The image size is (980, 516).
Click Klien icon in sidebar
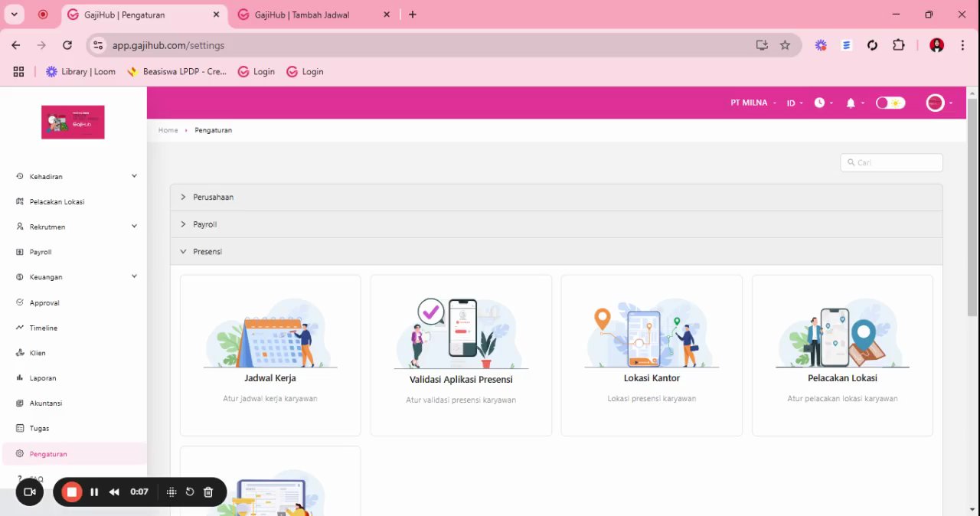pyautogui.click(x=20, y=353)
